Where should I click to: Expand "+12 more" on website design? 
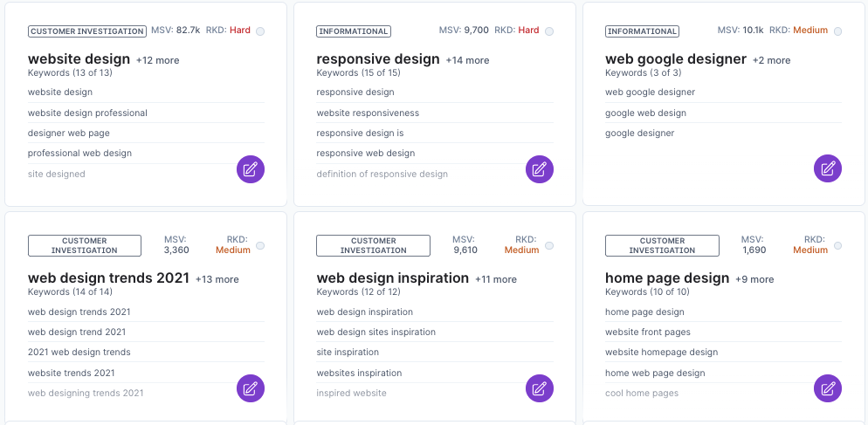point(157,60)
